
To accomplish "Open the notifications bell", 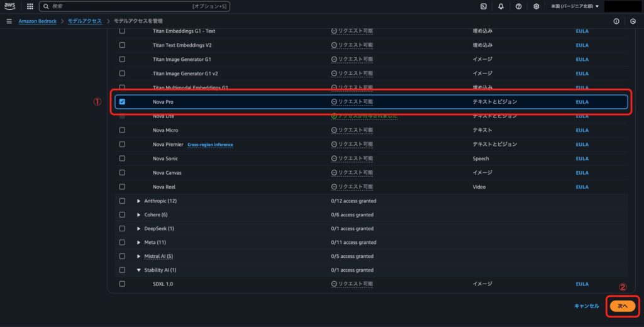I will pyautogui.click(x=501, y=6).
